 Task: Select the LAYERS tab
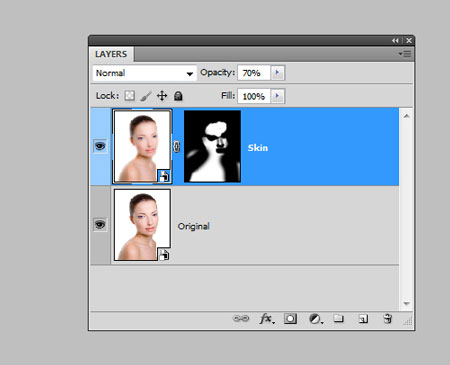pos(111,54)
